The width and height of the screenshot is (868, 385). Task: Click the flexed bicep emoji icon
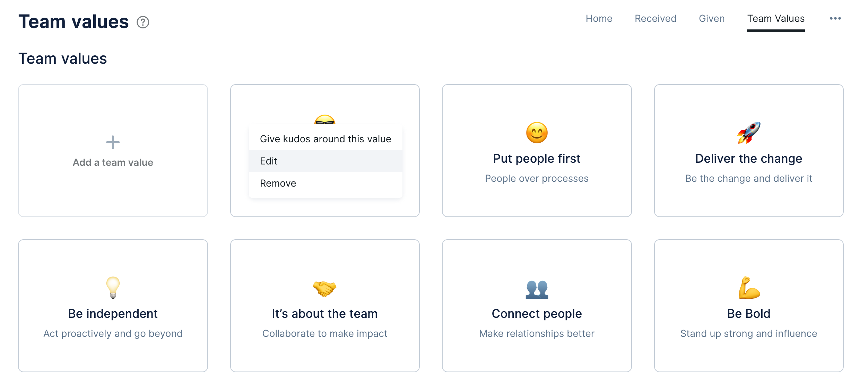pos(749,288)
